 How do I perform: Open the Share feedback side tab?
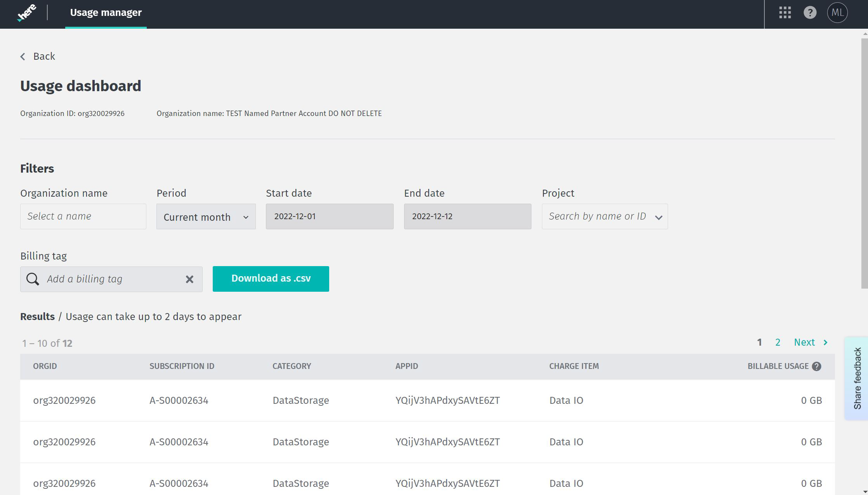tap(857, 378)
